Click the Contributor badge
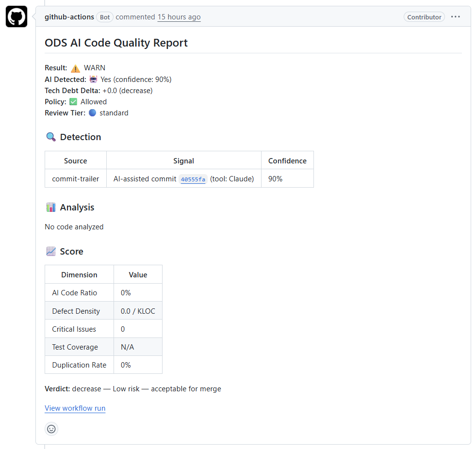The height and width of the screenshot is (449, 476). tap(424, 17)
